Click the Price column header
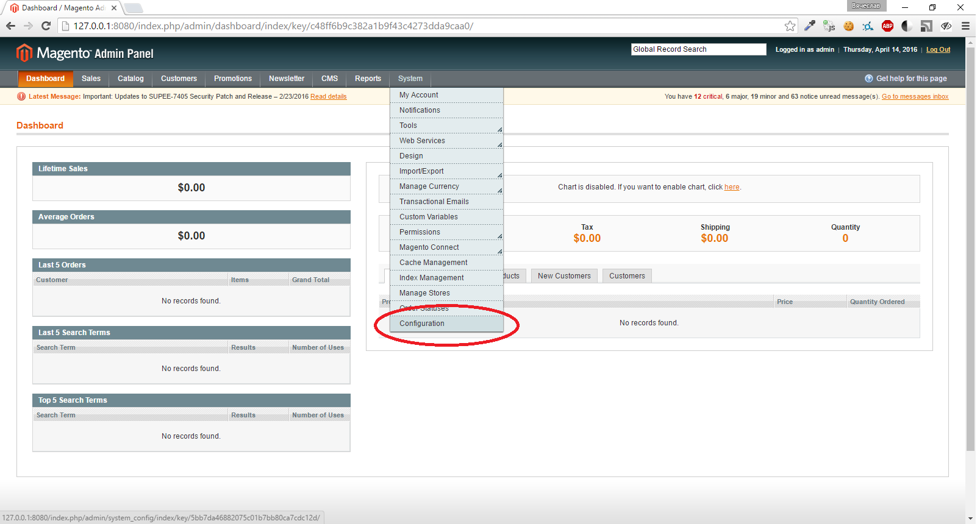Viewport: 980px width, 524px height. (810, 302)
